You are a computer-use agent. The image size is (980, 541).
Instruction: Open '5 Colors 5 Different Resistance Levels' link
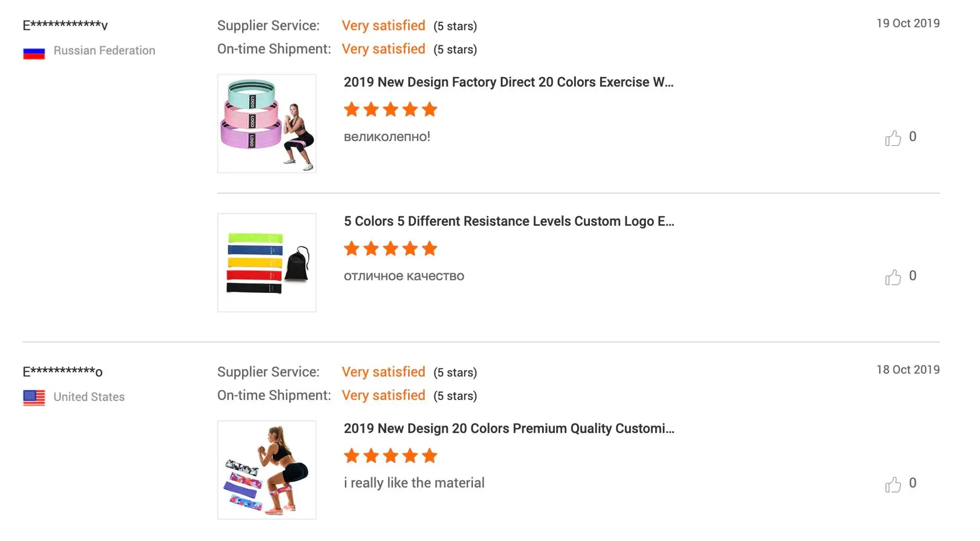(x=509, y=221)
